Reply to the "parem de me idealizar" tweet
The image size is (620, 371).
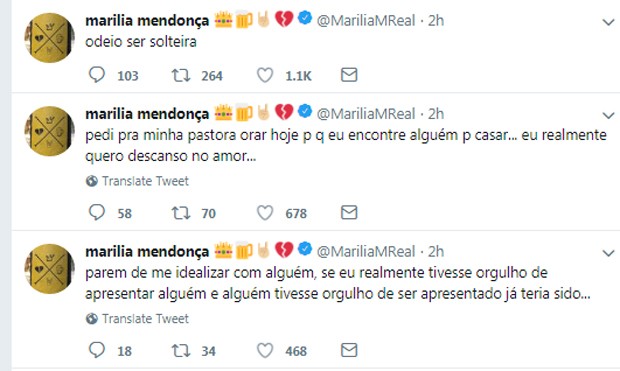click(96, 350)
